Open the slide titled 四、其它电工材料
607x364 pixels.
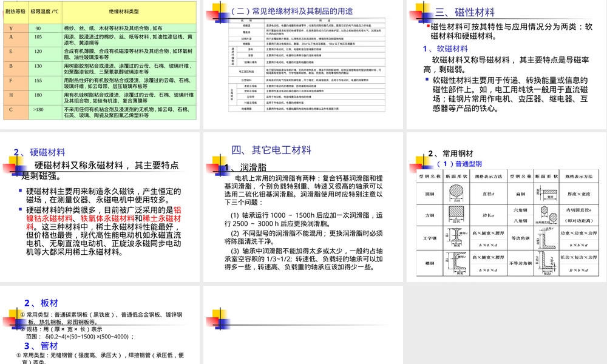coord(303,207)
